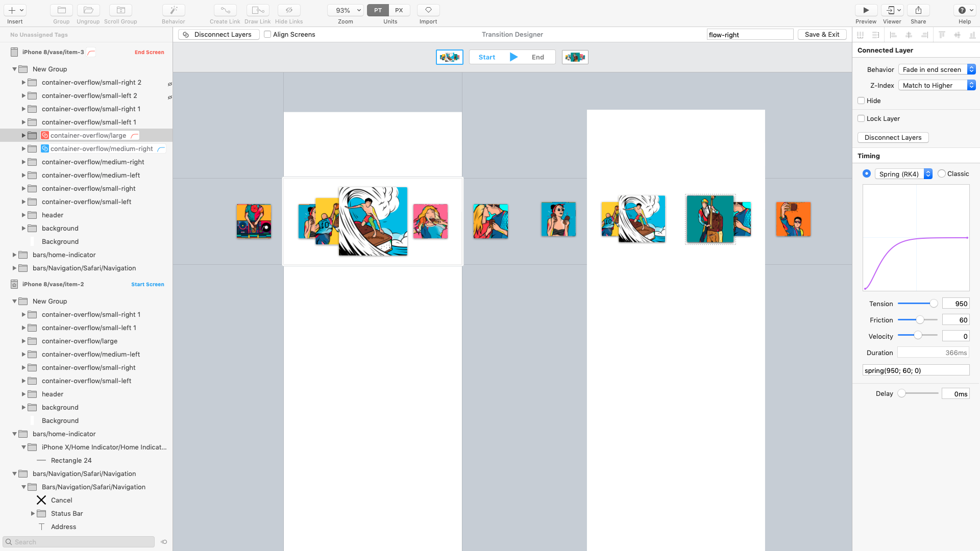Open the Spring (RK4) type dropdown

[x=903, y=174]
